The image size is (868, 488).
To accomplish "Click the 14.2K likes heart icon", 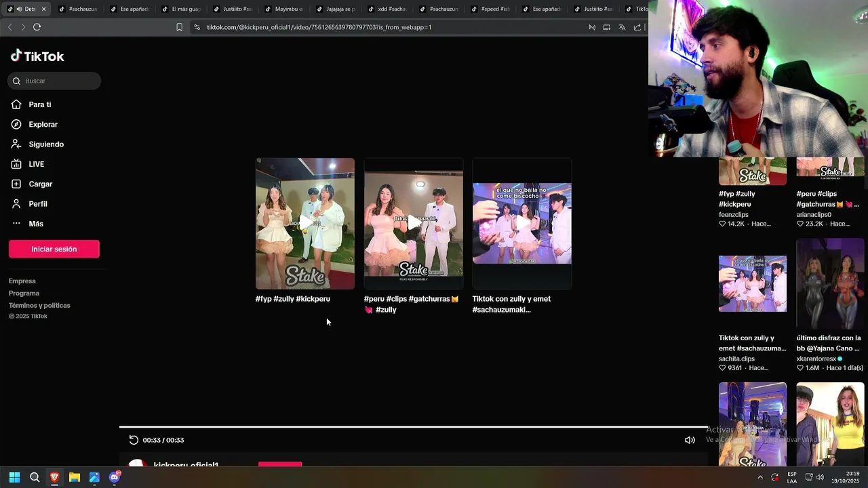I will tap(722, 224).
